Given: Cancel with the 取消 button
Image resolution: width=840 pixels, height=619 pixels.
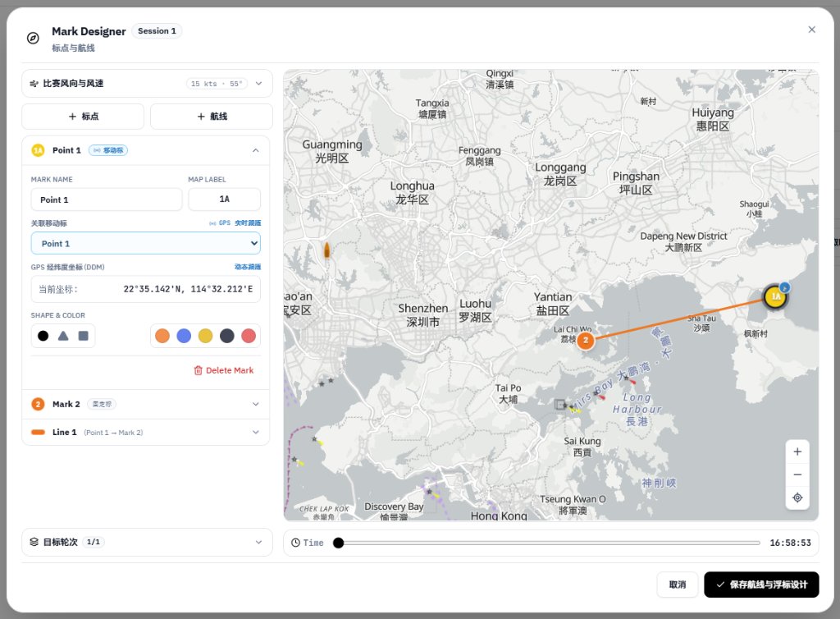Looking at the screenshot, I should pyautogui.click(x=678, y=585).
